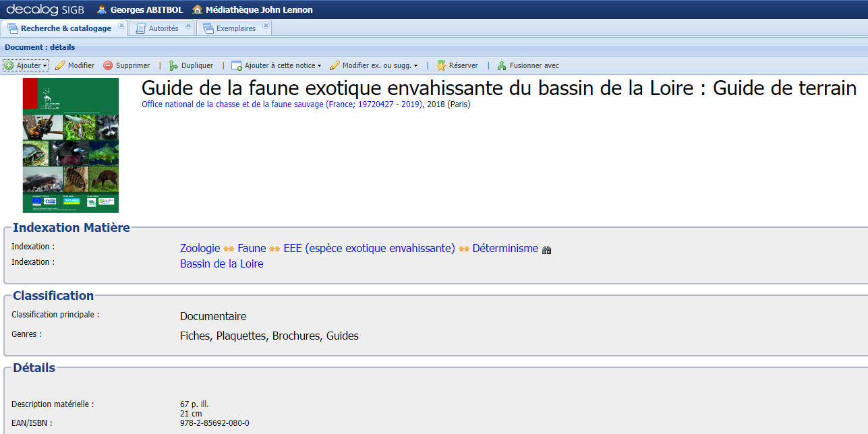868x434 pixels.
Task: Click the book cover thumbnail
Action: [x=70, y=145]
